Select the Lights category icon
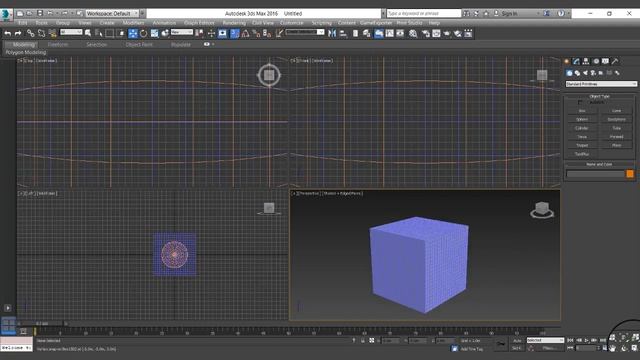 click(585, 73)
